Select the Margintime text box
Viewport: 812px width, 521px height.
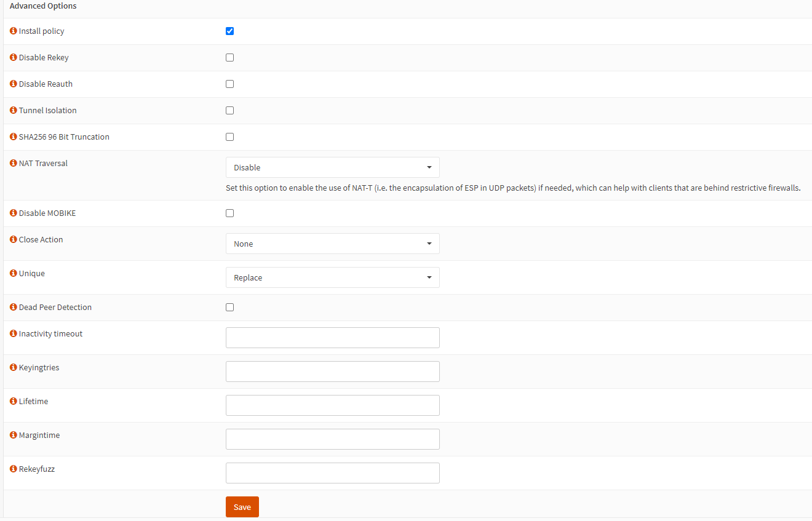coord(332,439)
